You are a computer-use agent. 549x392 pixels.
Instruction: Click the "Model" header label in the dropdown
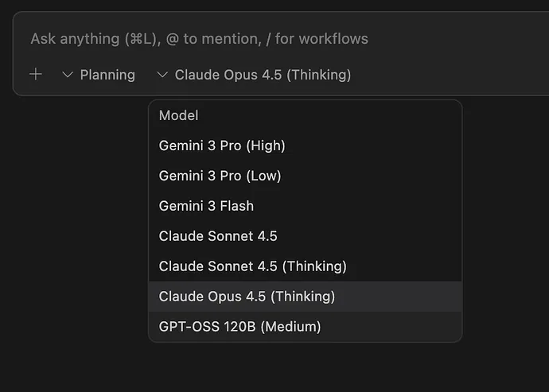[x=178, y=115]
